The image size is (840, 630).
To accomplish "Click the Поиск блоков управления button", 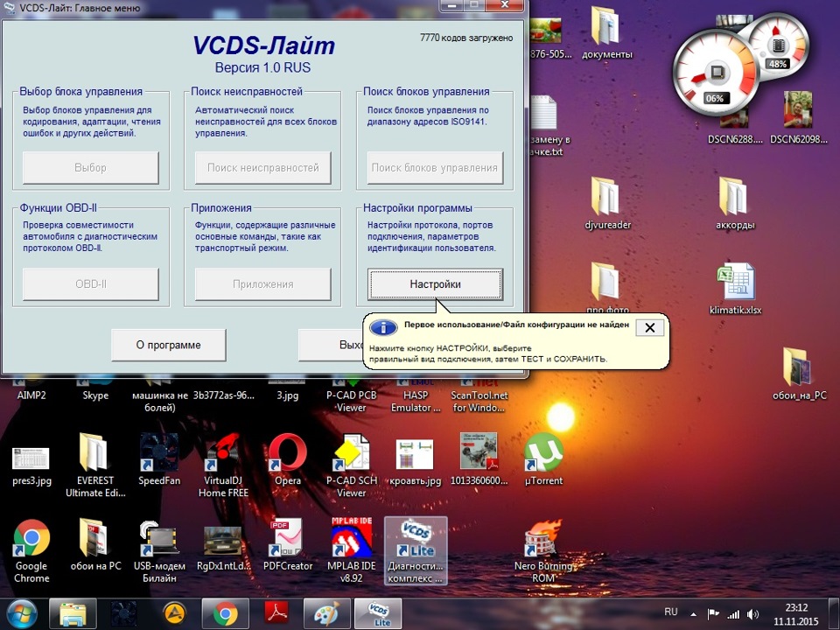I will (435, 168).
